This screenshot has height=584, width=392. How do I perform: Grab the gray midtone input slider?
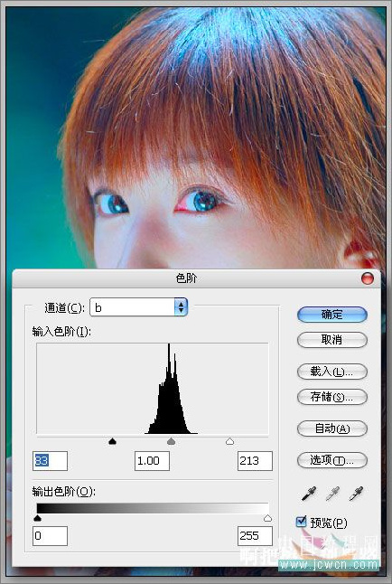[x=171, y=441]
